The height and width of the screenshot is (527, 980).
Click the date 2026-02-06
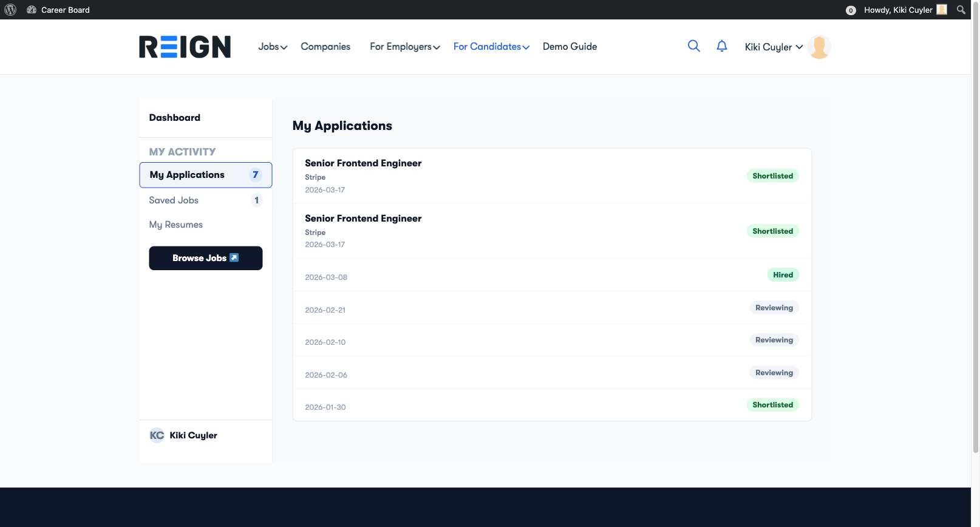point(326,375)
